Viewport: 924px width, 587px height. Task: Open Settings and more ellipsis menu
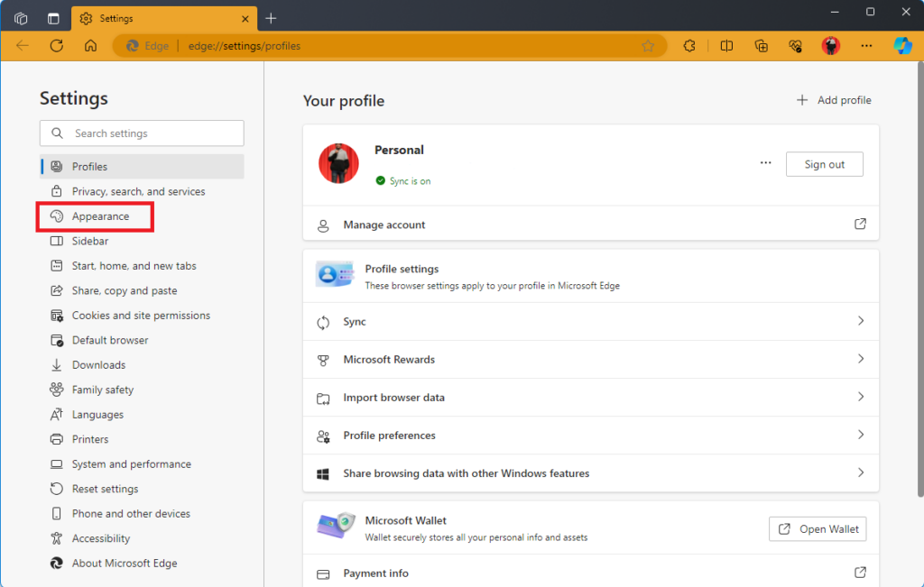pyautogui.click(x=866, y=46)
